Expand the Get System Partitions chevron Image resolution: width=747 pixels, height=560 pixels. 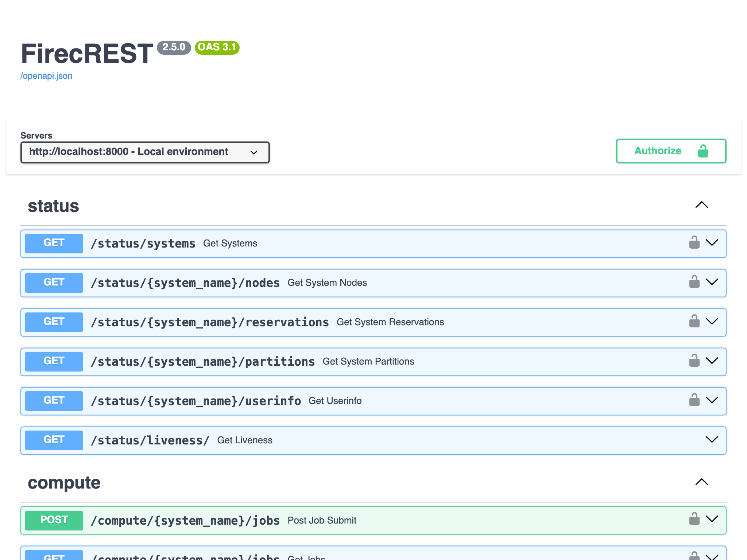pyautogui.click(x=712, y=361)
